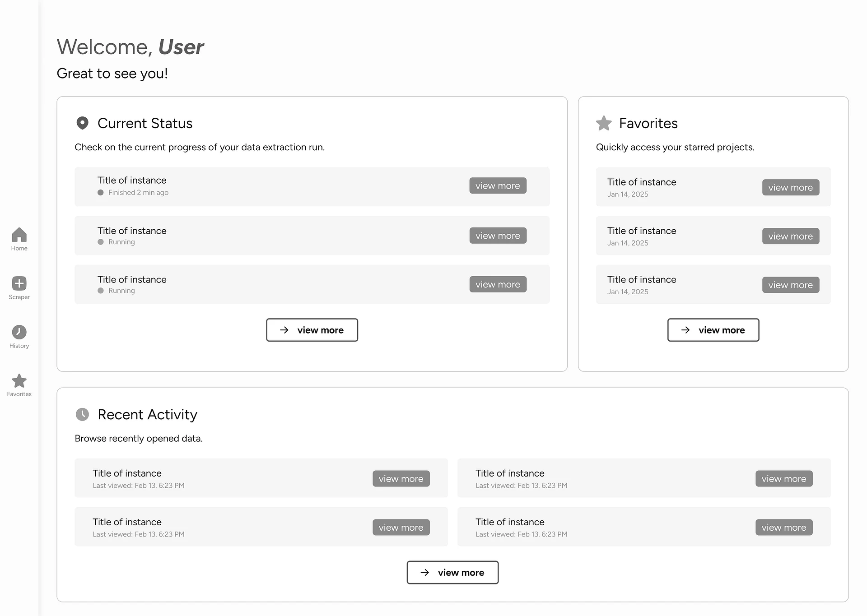The image size is (867, 616).
Task: View more for the Finished 2 min ago instance
Action: 498,185
